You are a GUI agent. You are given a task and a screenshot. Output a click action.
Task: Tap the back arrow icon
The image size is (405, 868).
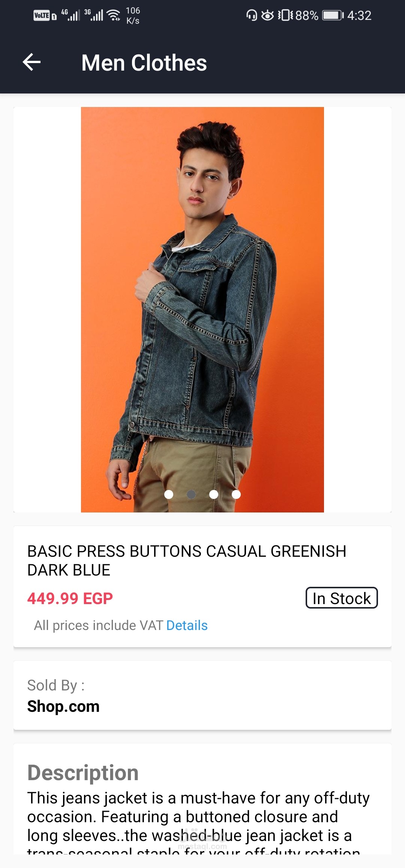click(x=32, y=62)
